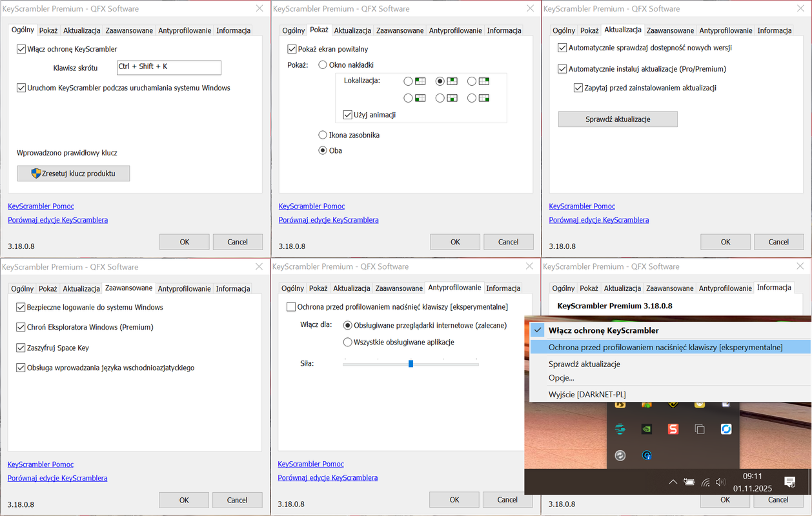The image size is (812, 516).
Task: Click 'Zresetuj klucz produktu' button
Action: click(x=74, y=174)
